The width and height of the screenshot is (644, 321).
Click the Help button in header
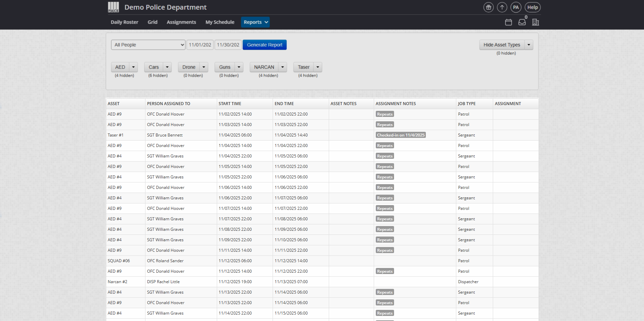532,7
